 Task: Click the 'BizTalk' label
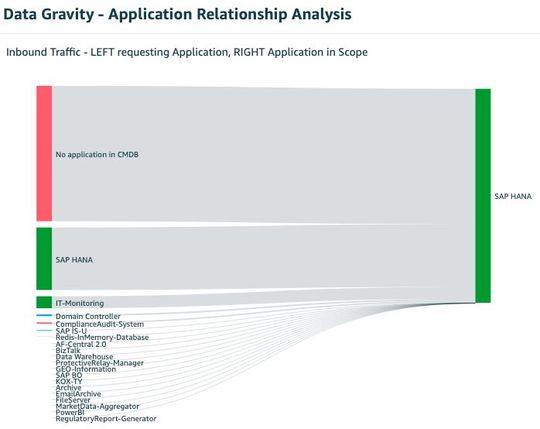68,350
